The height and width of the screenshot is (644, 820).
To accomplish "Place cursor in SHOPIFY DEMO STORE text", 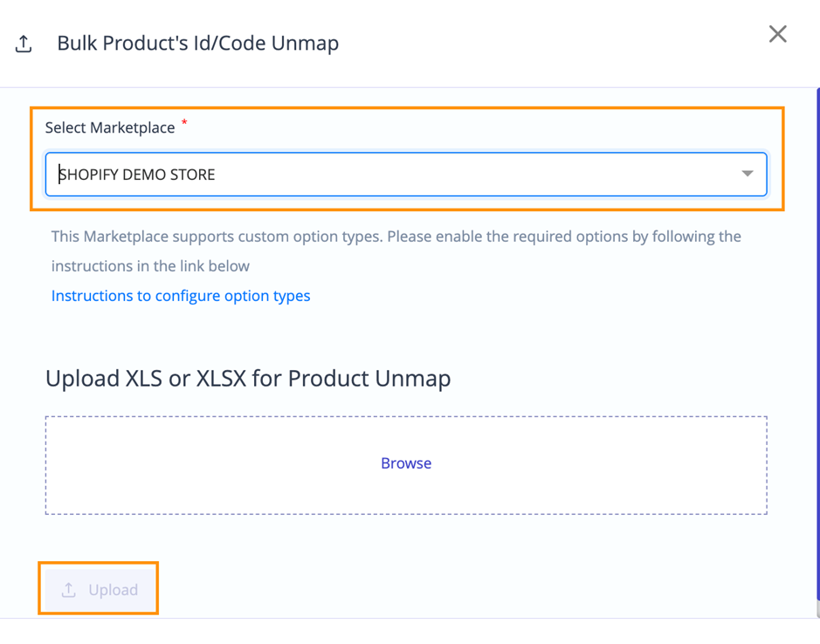I will coord(137,175).
